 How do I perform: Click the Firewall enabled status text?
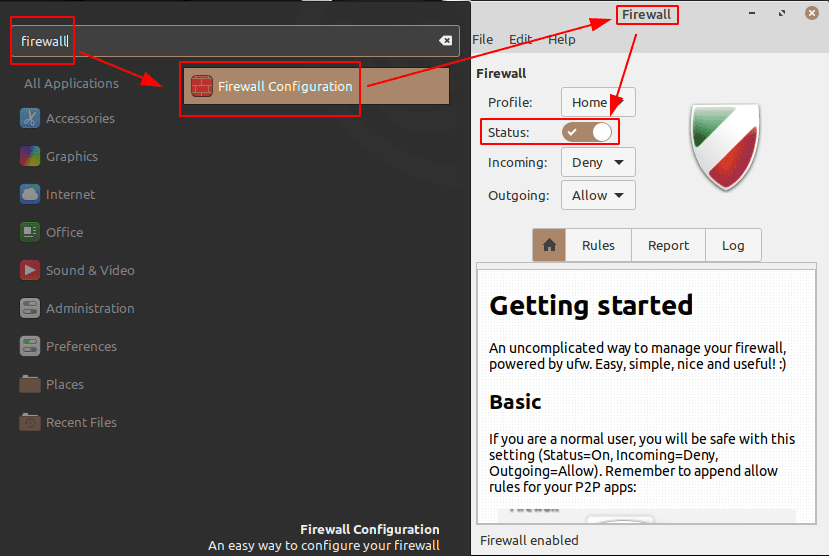pyautogui.click(x=529, y=540)
